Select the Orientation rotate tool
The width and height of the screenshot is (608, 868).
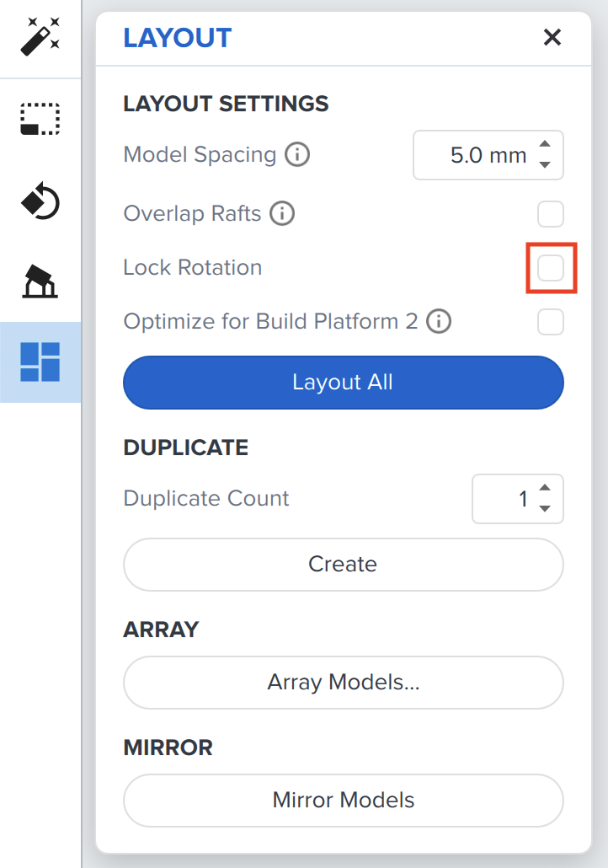point(40,201)
